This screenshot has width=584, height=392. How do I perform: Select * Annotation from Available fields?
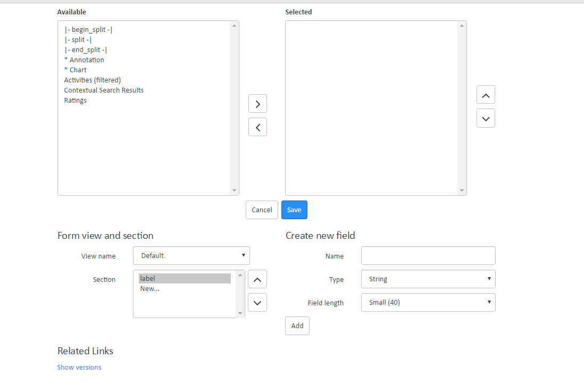(84, 60)
